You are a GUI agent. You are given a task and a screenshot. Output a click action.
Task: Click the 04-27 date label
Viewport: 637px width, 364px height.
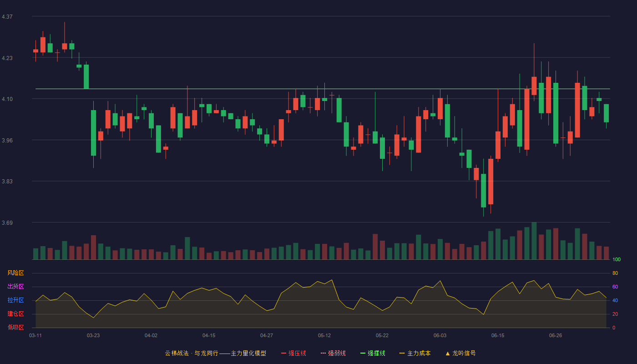(267, 335)
